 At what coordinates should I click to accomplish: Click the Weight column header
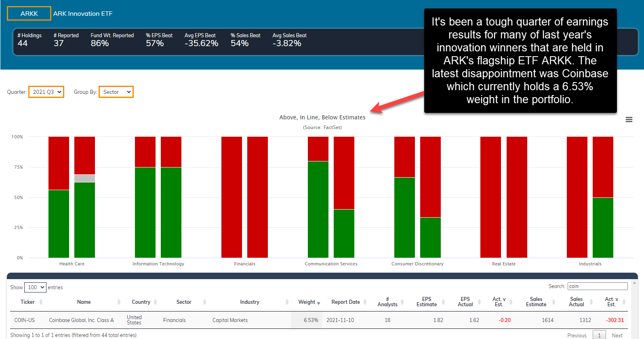tap(307, 302)
